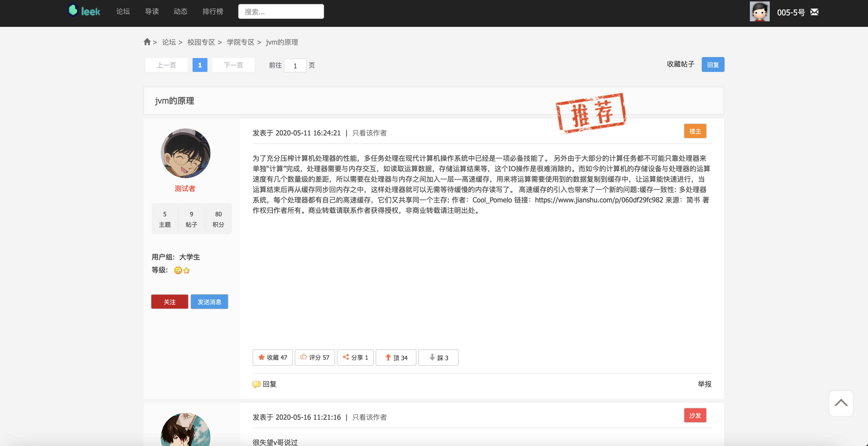Click the level emoji badge icons
The image size is (868, 446).
(x=182, y=270)
